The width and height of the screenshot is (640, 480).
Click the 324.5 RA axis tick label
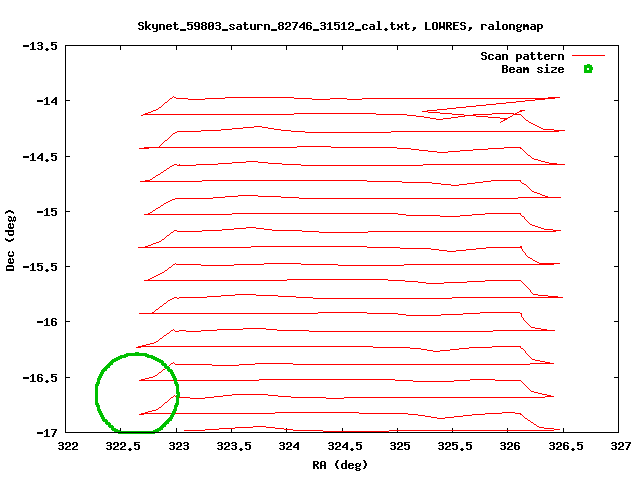(x=344, y=446)
